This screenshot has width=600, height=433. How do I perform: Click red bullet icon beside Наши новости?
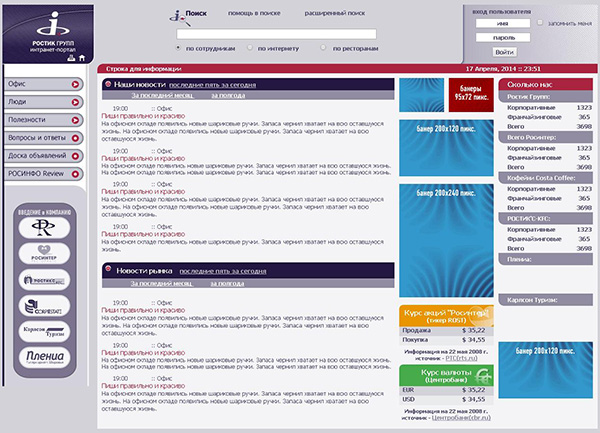point(108,84)
